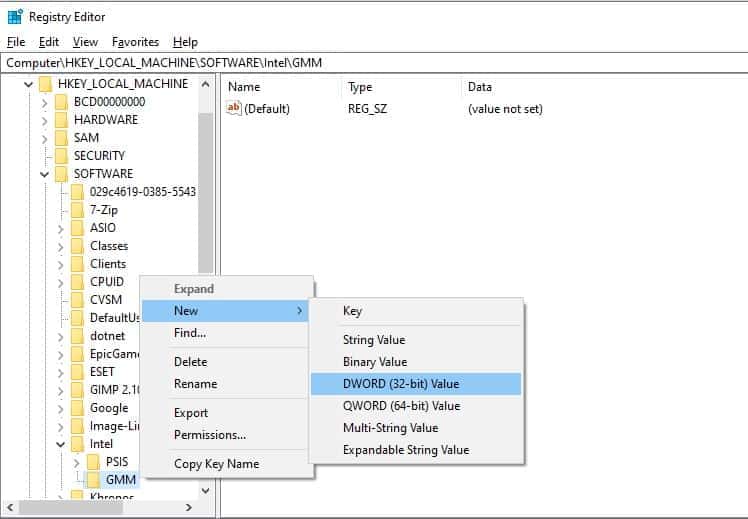The image size is (748, 519).
Task: Open the File menu
Action: click(16, 42)
